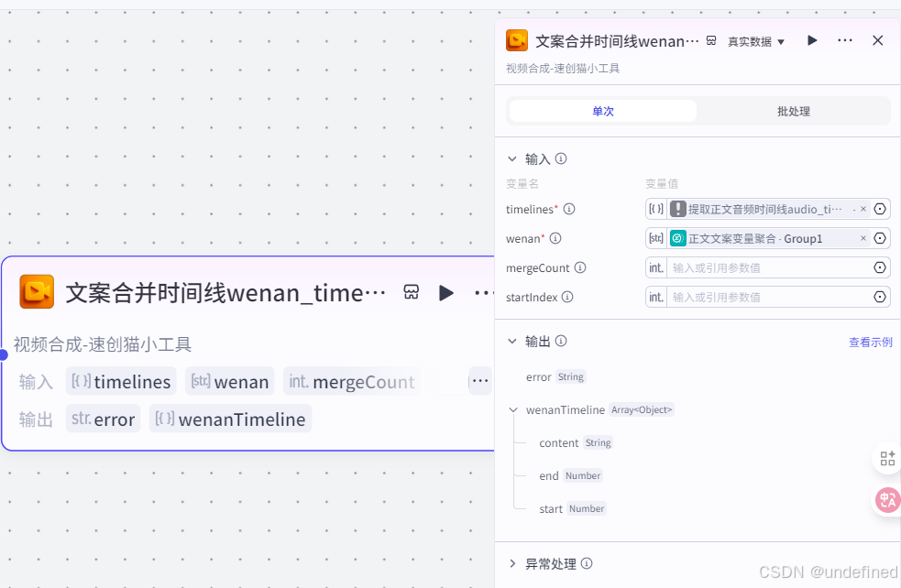Click the node's left input connection port
Screen dimensions: 901x588
[x=3, y=354]
